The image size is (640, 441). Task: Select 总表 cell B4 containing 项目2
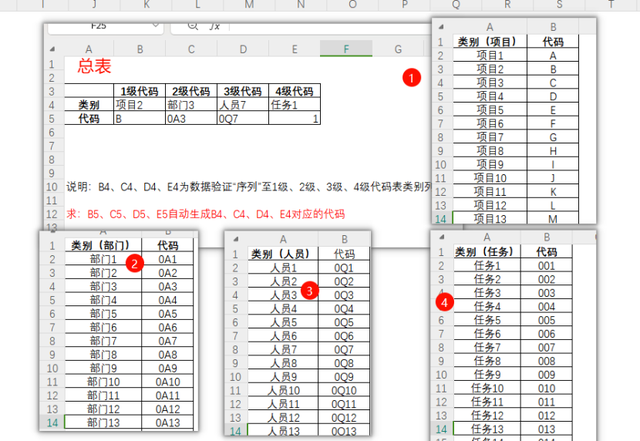pos(140,105)
